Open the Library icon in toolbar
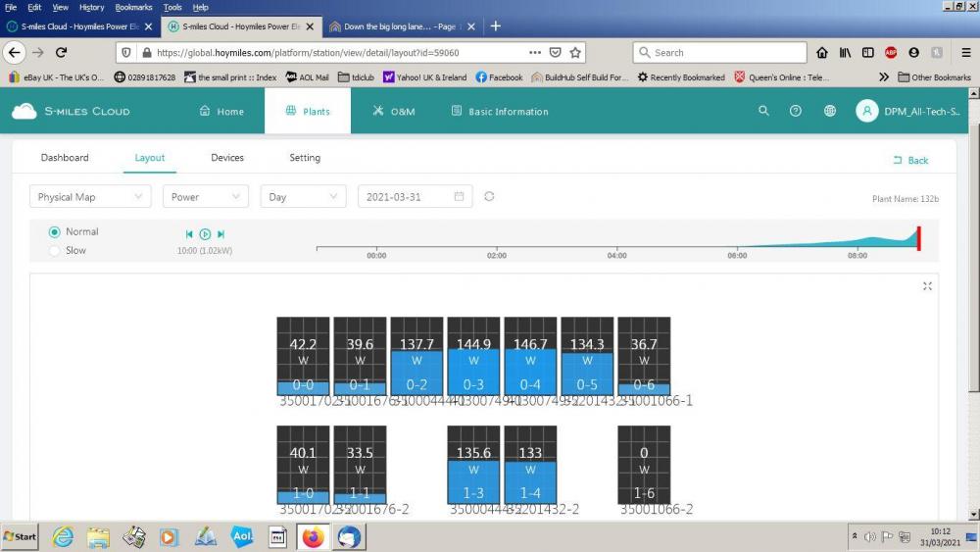 tap(845, 53)
